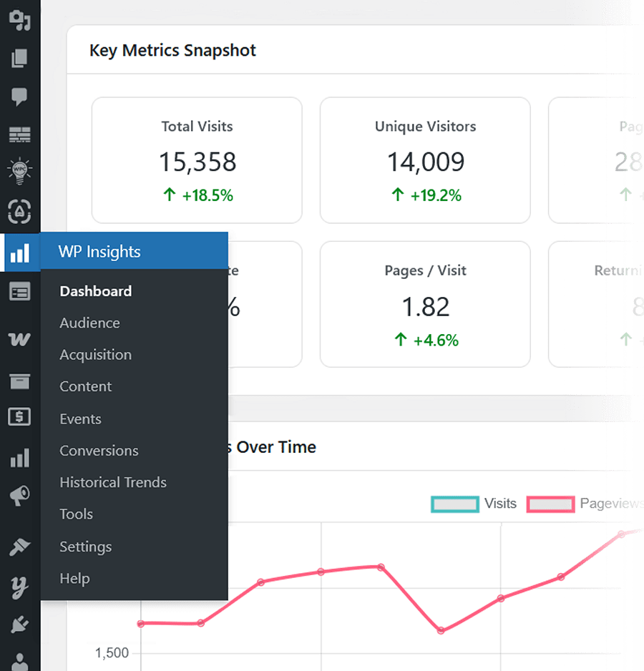Viewport: 644px width, 671px height.
Task: Select the pages stacked-documents icon in sidebar
Action: click(20, 58)
